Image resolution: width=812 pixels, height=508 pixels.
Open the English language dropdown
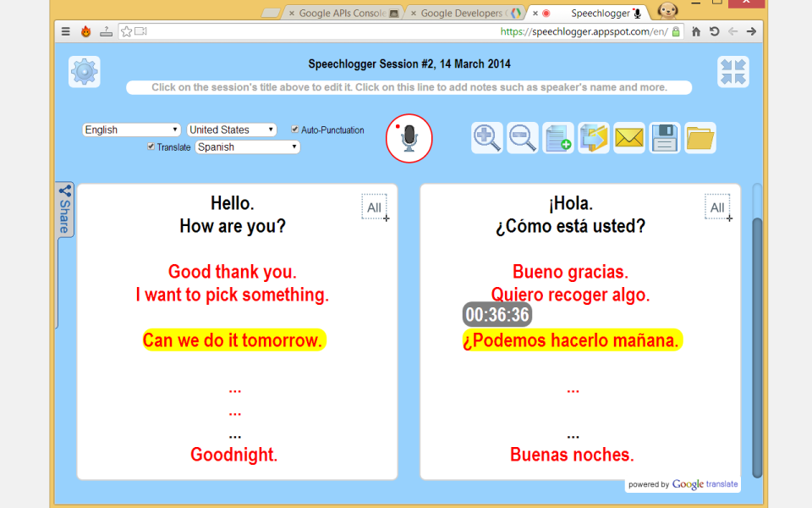pyautogui.click(x=132, y=130)
